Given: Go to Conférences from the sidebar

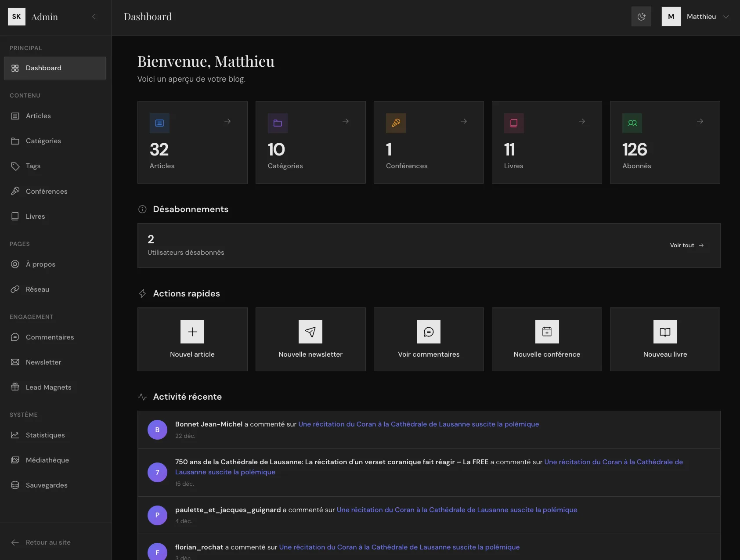Looking at the screenshot, I should 46,191.
